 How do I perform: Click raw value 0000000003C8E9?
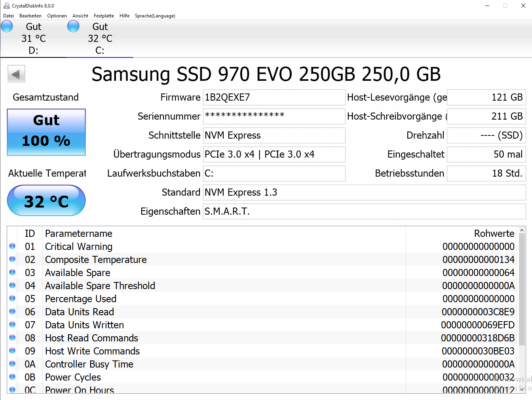click(478, 312)
